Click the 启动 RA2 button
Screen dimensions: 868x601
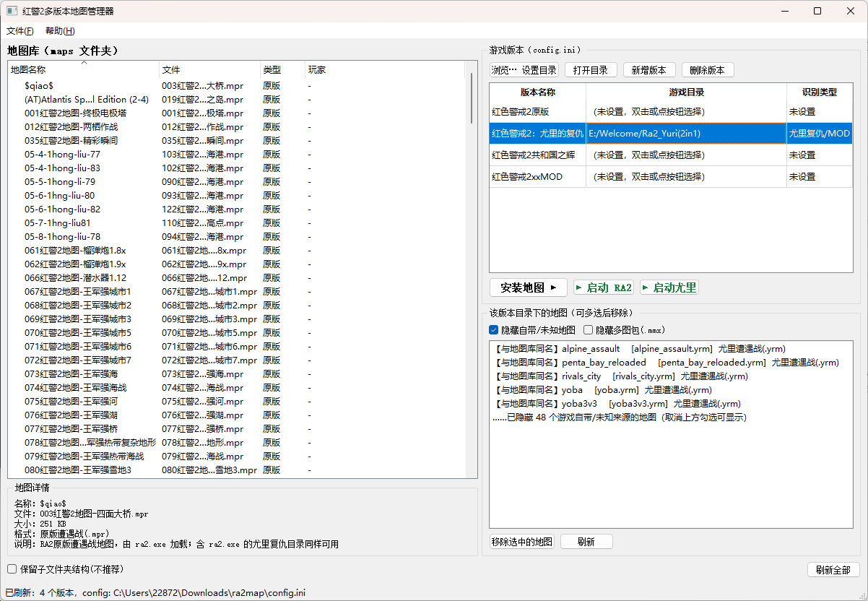point(604,287)
